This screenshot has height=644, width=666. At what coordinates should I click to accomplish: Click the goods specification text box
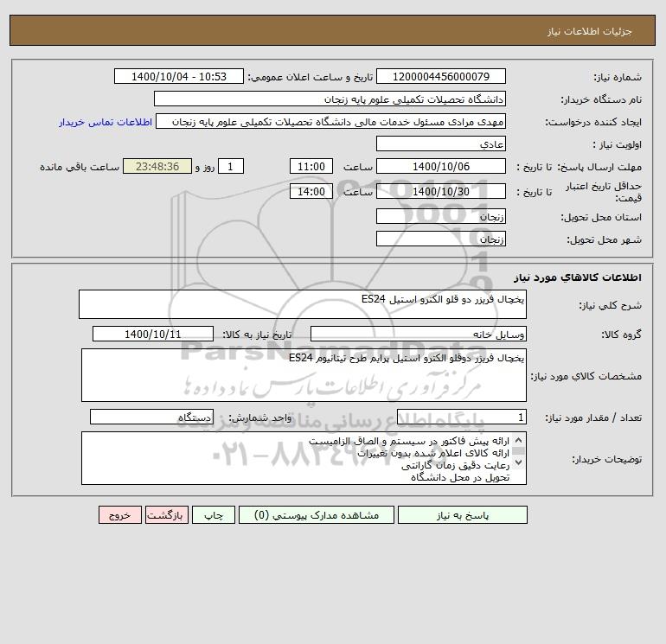coord(304,375)
